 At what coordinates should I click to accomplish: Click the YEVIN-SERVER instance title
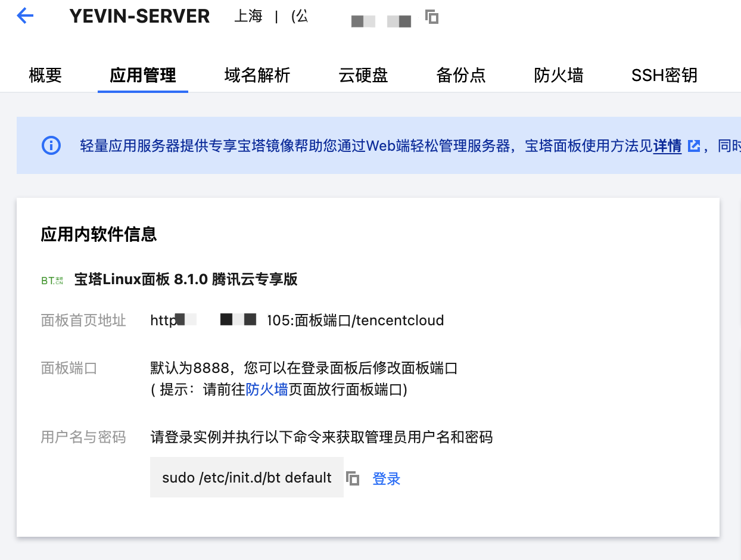[139, 17]
